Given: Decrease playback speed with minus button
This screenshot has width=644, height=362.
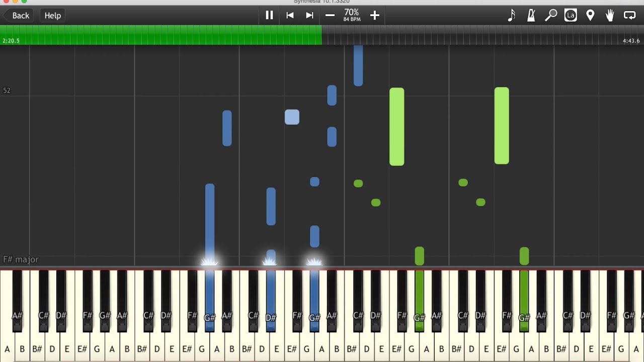Looking at the screenshot, I should [x=330, y=16].
